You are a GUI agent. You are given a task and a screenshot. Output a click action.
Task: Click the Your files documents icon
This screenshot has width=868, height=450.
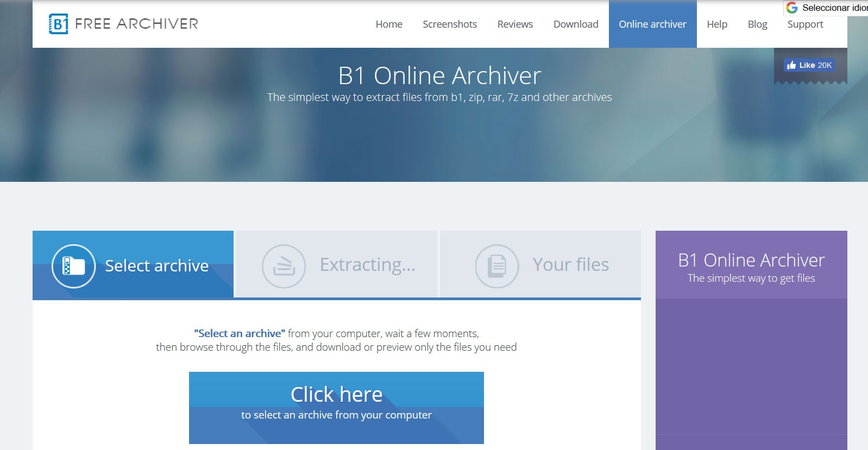pyautogui.click(x=497, y=266)
